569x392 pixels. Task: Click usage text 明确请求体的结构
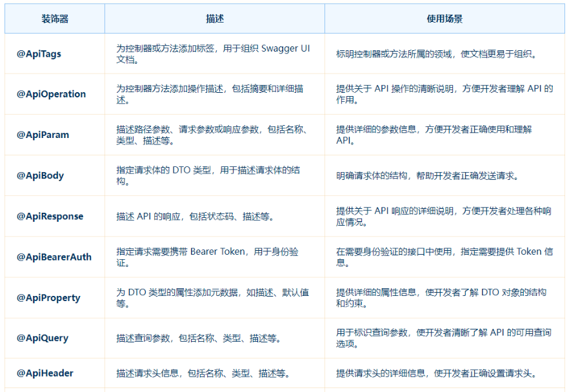[428, 175]
